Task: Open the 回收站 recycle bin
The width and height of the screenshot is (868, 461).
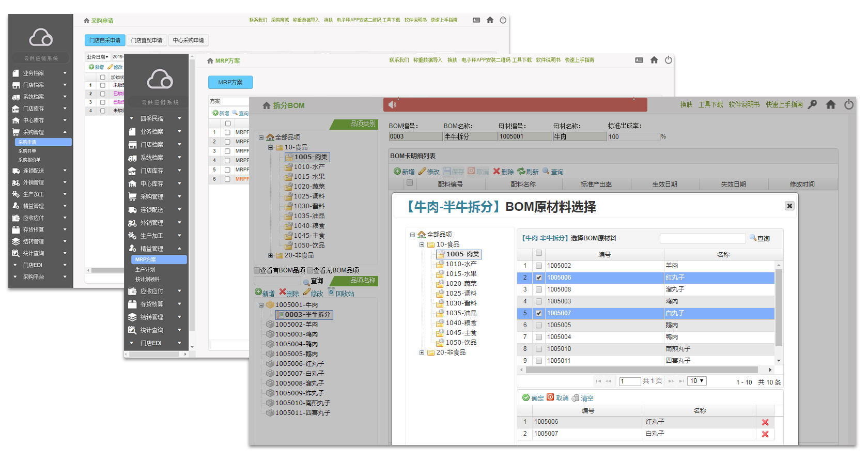Action: [x=341, y=294]
